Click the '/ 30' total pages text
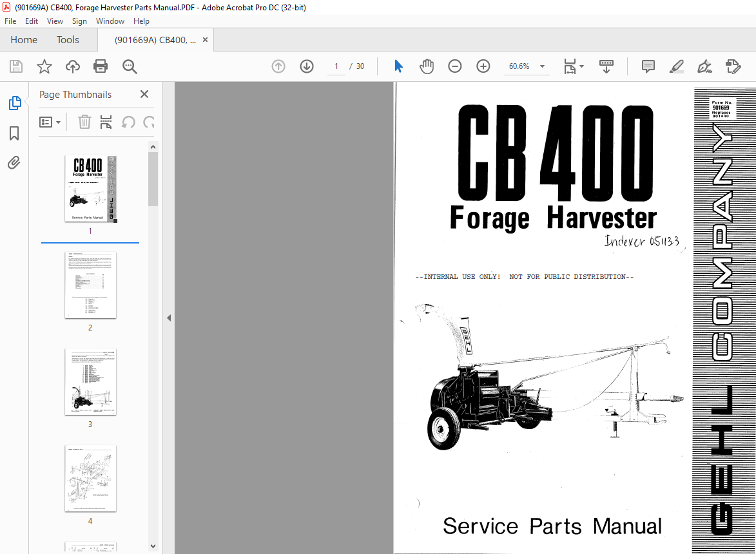Screen dimensions: 756x554 tap(357, 66)
